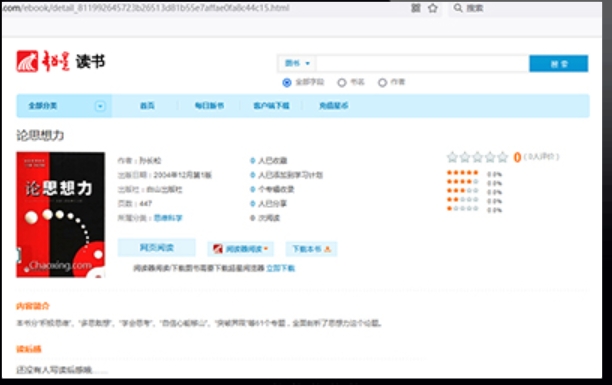Click the bullet icon beside 人已收藏
The image size is (612, 385).
coord(253,160)
